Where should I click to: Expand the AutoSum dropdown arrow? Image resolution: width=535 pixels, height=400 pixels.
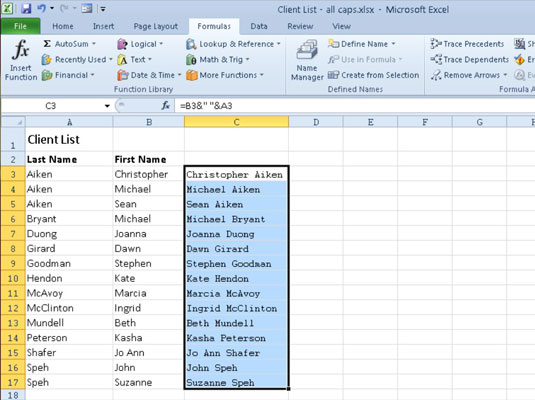coord(93,44)
